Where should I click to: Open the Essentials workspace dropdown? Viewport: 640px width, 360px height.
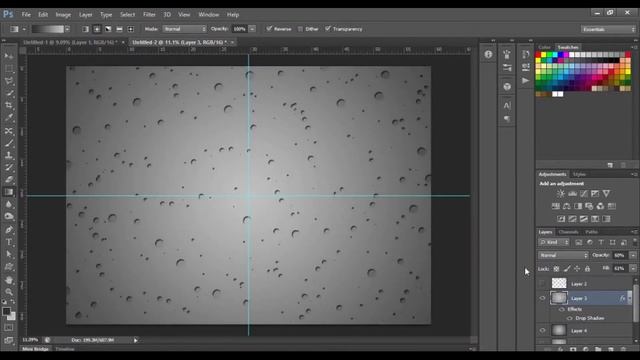click(608, 29)
